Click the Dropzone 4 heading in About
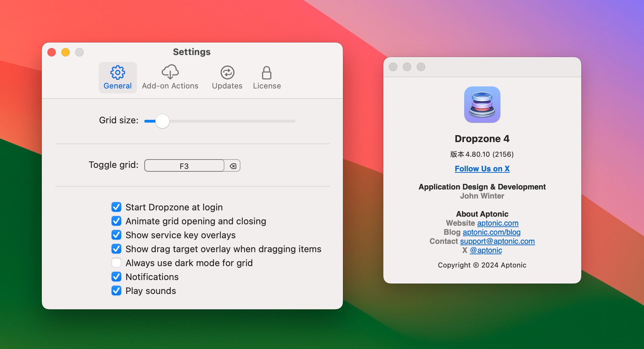This screenshot has height=349, width=644. point(482,139)
